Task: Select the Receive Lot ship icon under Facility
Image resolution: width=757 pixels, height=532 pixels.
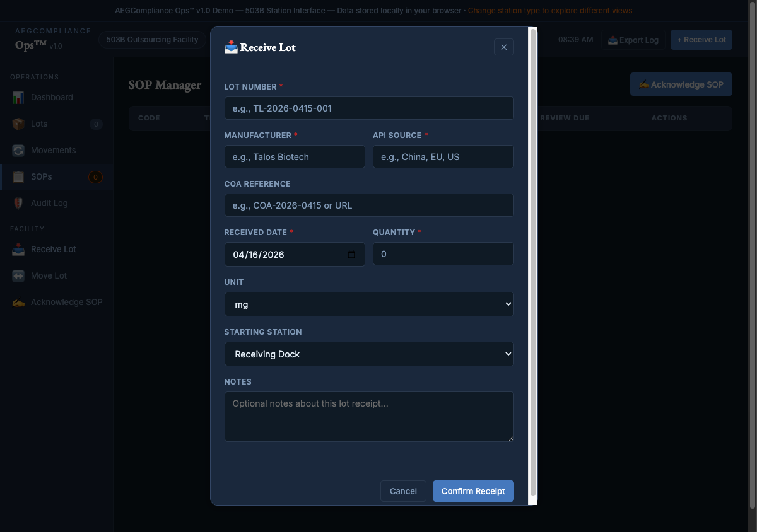Action: 18,249
